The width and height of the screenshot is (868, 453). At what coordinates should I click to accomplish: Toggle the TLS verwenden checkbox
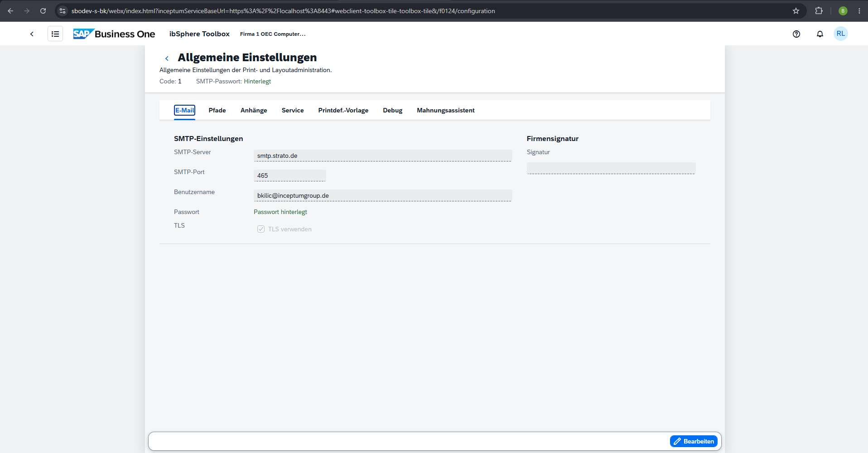tap(261, 229)
